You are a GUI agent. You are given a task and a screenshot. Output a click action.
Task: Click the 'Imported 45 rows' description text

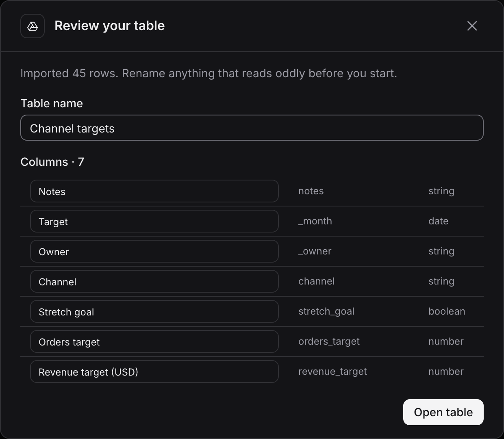209,74
